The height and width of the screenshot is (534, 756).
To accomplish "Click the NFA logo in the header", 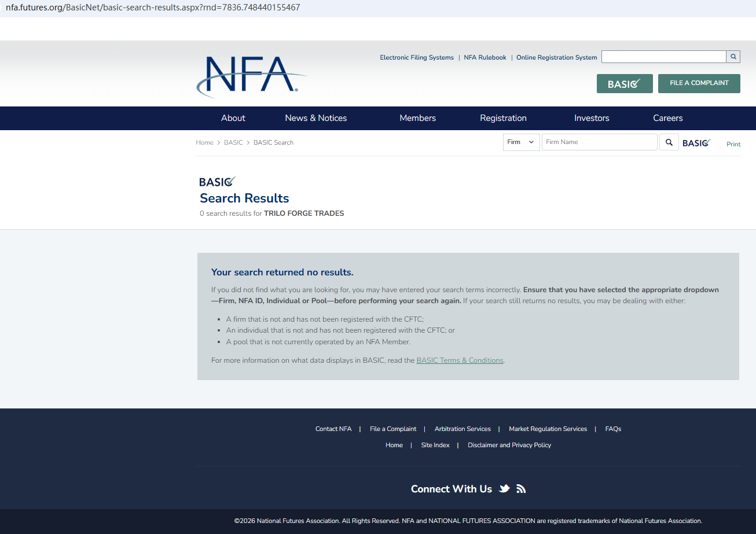I will (251, 77).
